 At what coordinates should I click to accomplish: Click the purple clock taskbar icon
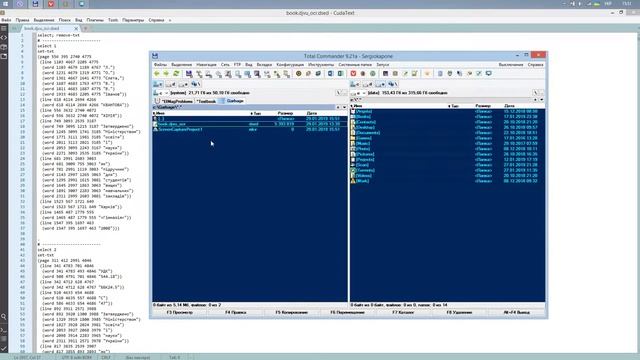(20, 4)
